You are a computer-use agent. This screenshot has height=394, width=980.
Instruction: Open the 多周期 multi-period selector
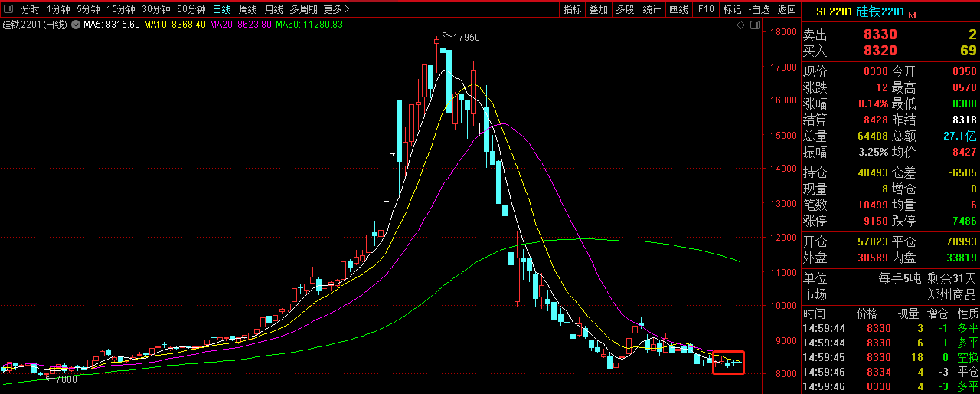coord(303,9)
